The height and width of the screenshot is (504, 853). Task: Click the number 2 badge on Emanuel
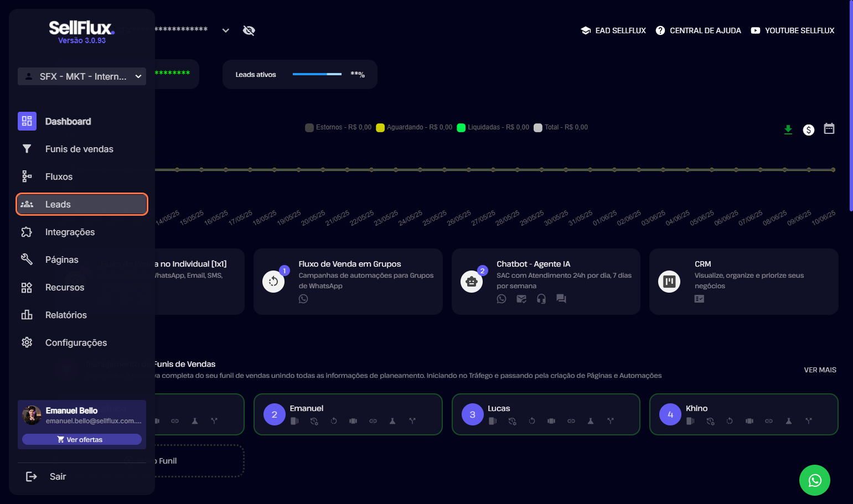(275, 414)
